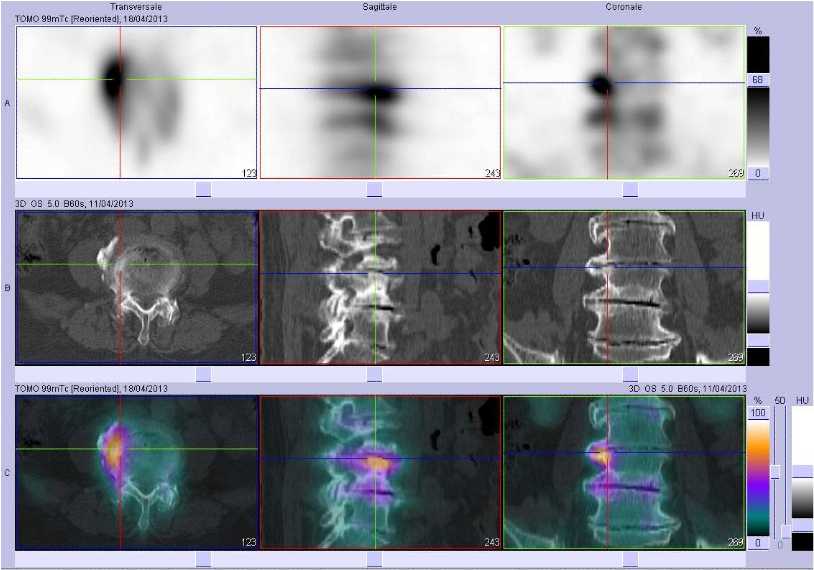Click the lower threshold value 0 on row A grayscale bar
This screenshot has width=814, height=570.
[x=758, y=173]
